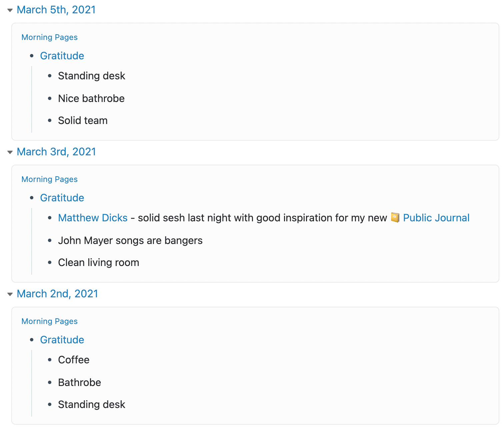Open the Matthew Dicks page link
Screen dimensions: 504x430
coord(93,218)
